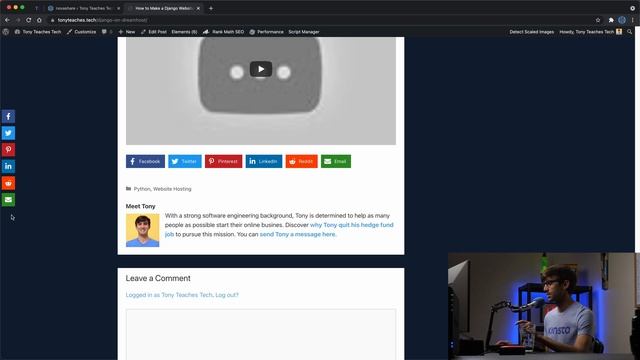Open the New content menu in admin bar
This screenshot has width=640, height=360.
127,32
